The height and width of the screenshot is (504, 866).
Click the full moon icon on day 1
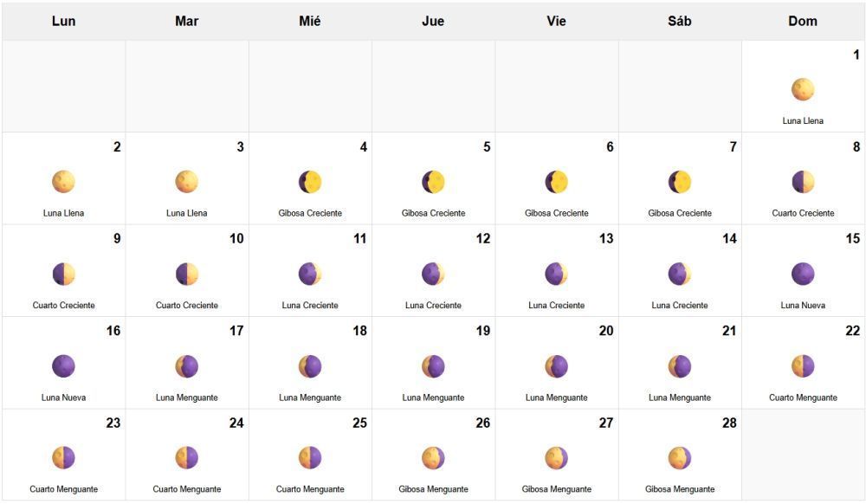pyautogui.click(x=803, y=89)
